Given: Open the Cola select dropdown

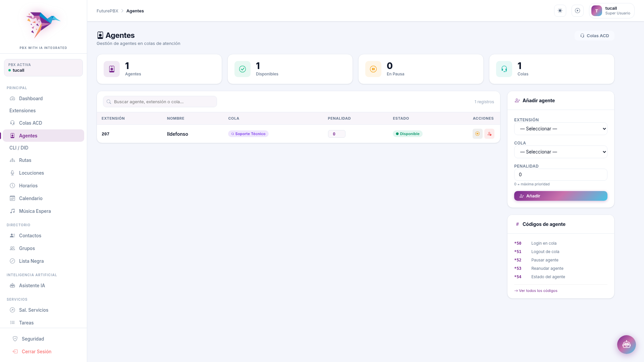Looking at the screenshot, I should (560, 152).
